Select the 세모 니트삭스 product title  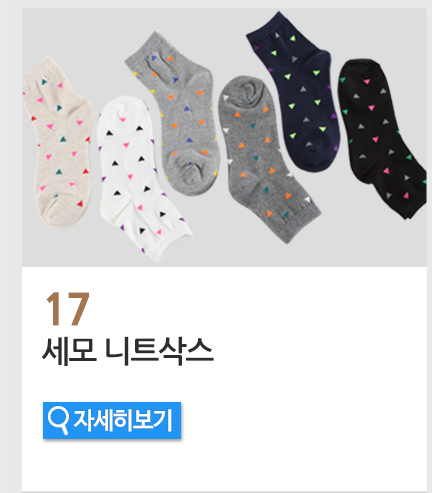(x=128, y=351)
